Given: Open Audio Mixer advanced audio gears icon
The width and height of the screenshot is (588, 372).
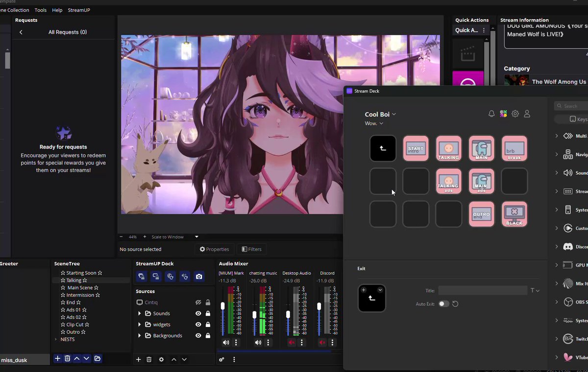Looking at the screenshot, I should 221,359.
